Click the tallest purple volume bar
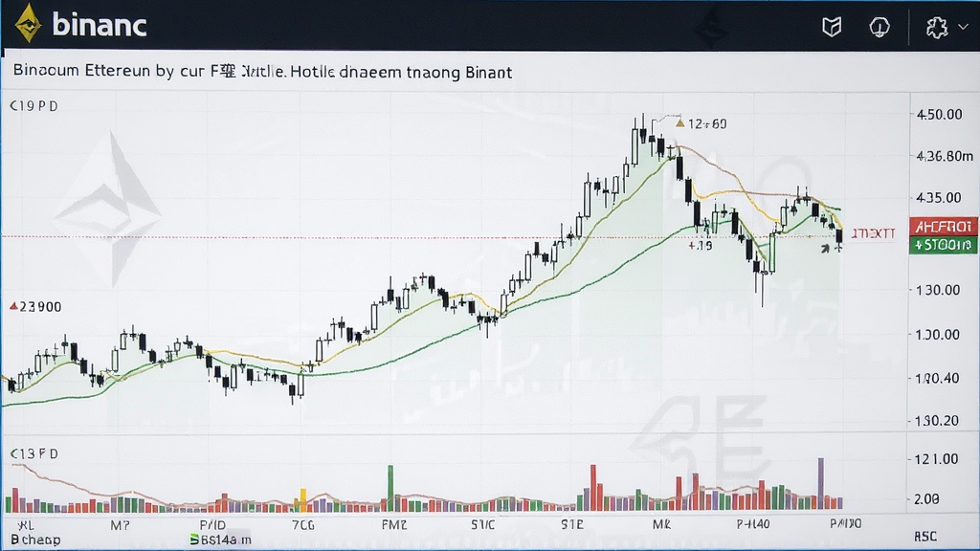The image size is (980, 551). point(820,484)
